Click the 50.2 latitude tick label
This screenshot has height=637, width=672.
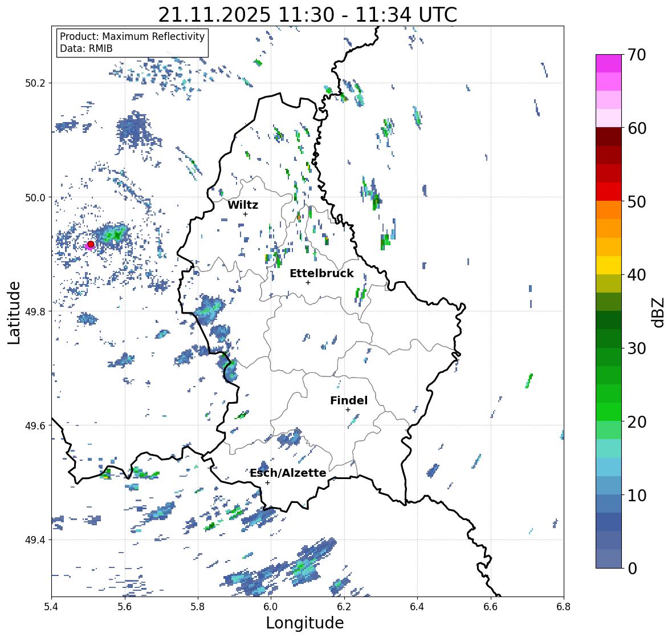[35, 83]
